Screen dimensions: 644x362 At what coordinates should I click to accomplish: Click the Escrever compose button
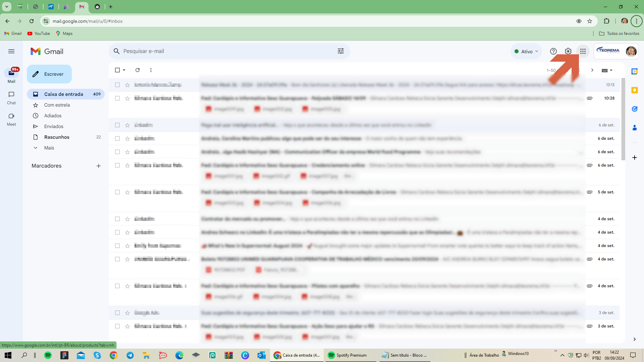tap(49, 74)
